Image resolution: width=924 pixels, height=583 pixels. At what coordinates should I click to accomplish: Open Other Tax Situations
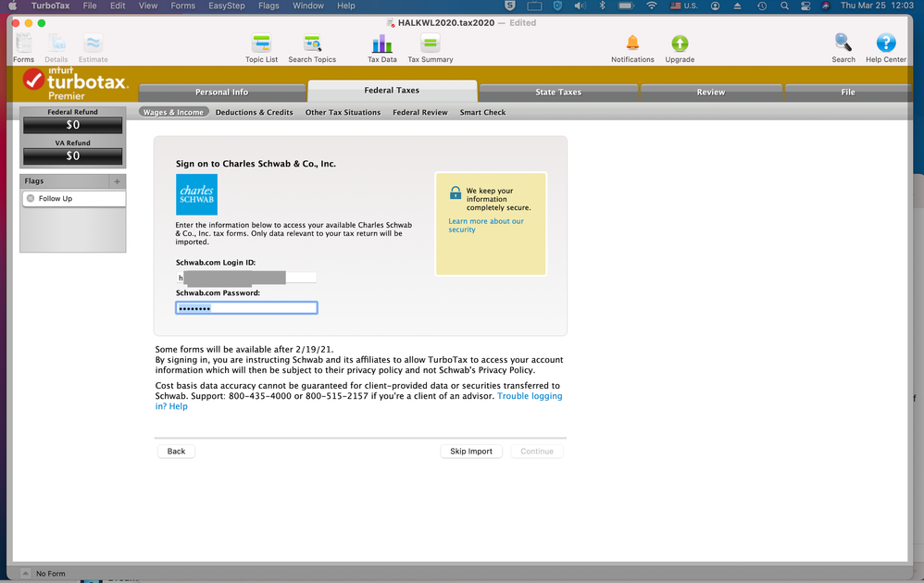click(343, 113)
